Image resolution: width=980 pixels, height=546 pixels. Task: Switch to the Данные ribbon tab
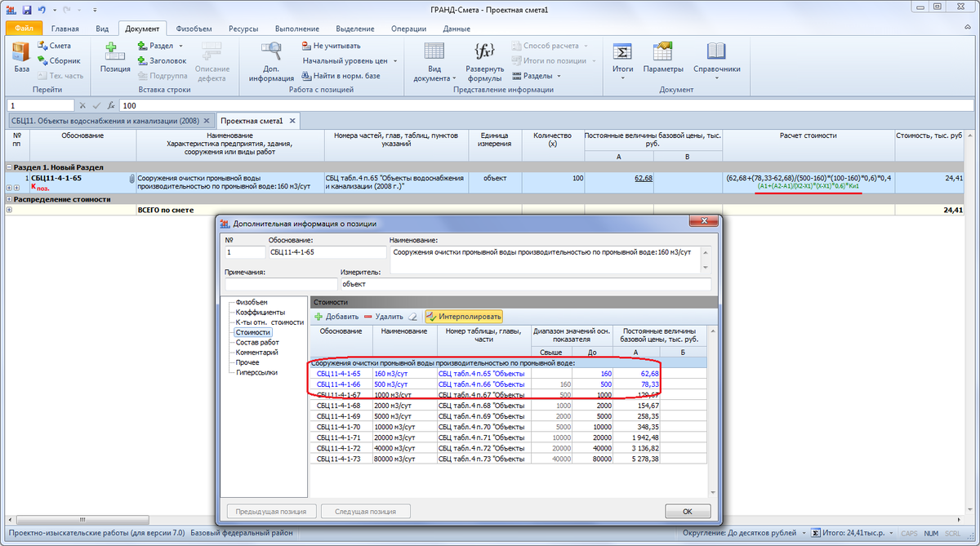coord(457,28)
